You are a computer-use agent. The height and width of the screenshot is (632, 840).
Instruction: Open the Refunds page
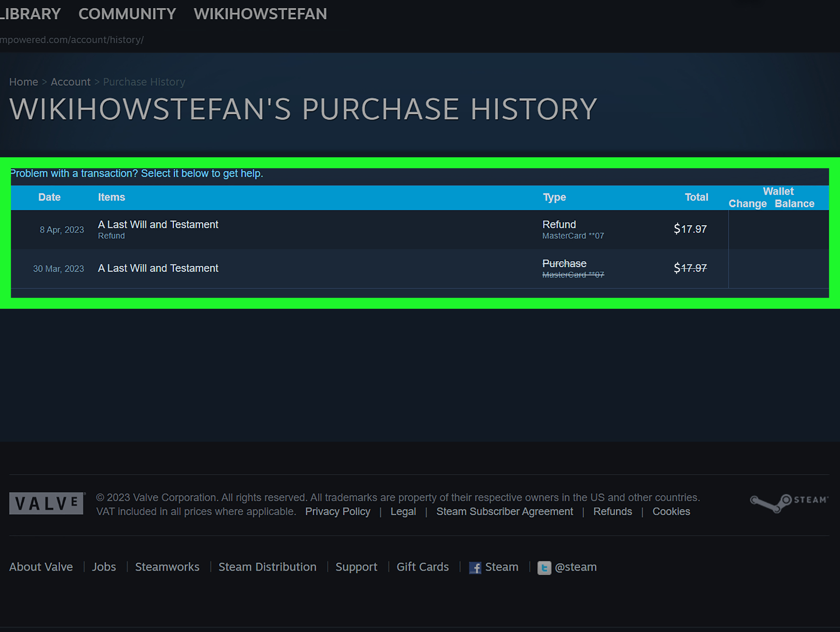(612, 511)
